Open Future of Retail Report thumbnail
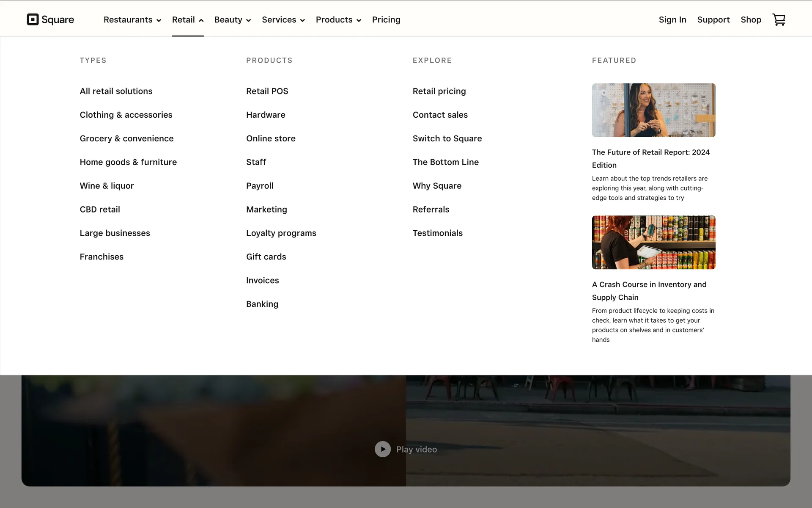Image resolution: width=812 pixels, height=508 pixels. coord(653,110)
